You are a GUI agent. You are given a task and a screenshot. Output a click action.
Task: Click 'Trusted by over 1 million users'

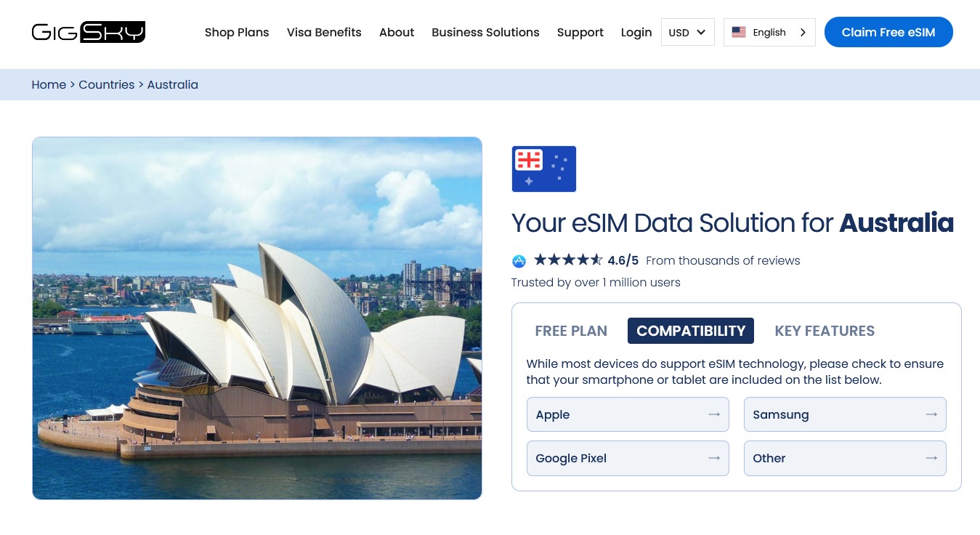(x=596, y=282)
